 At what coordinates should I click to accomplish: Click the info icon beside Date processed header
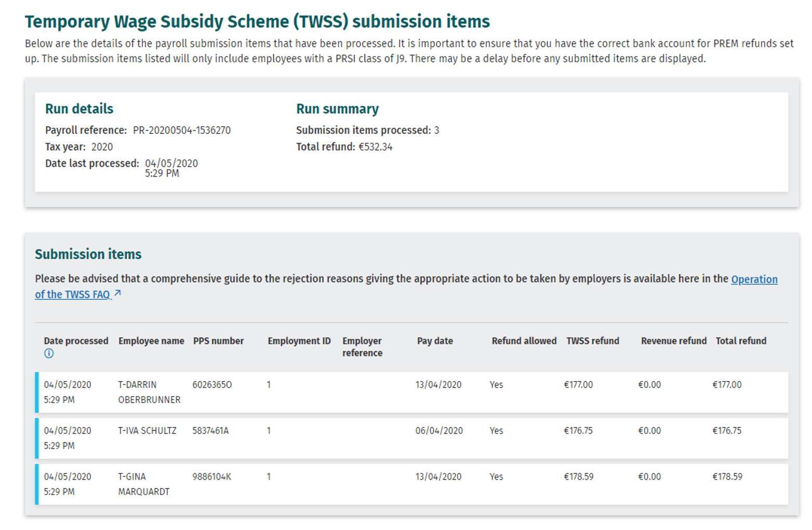click(x=49, y=354)
